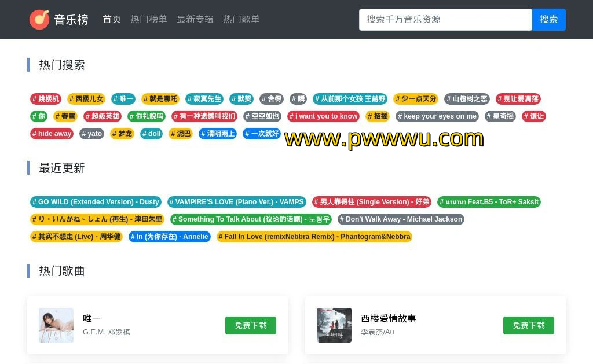Select the # hide away tag
The height and width of the screenshot is (364, 593).
pyautogui.click(x=52, y=134)
